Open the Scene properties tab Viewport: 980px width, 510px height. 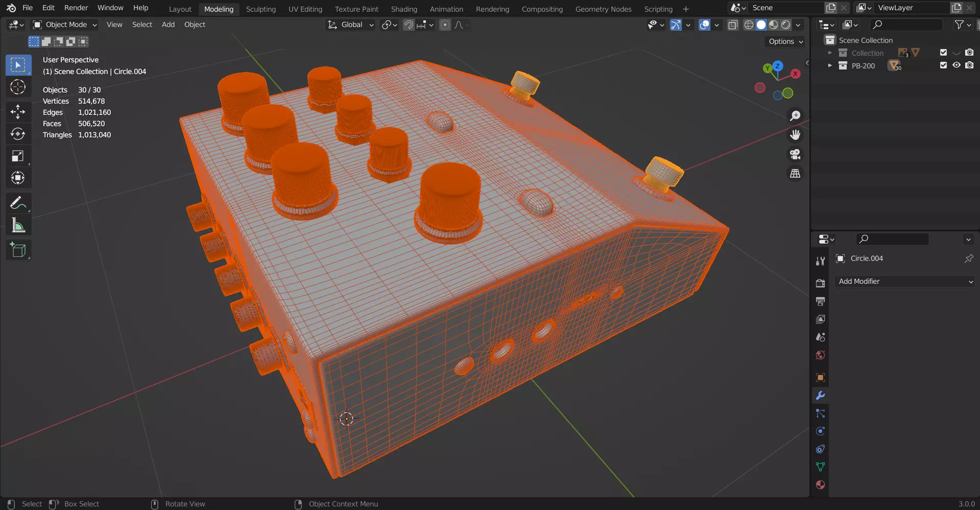pos(820,337)
